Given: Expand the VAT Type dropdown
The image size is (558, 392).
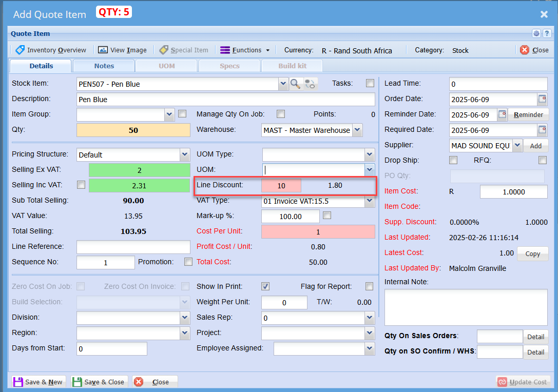Looking at the screenshot, I should [x=370, y=201].
